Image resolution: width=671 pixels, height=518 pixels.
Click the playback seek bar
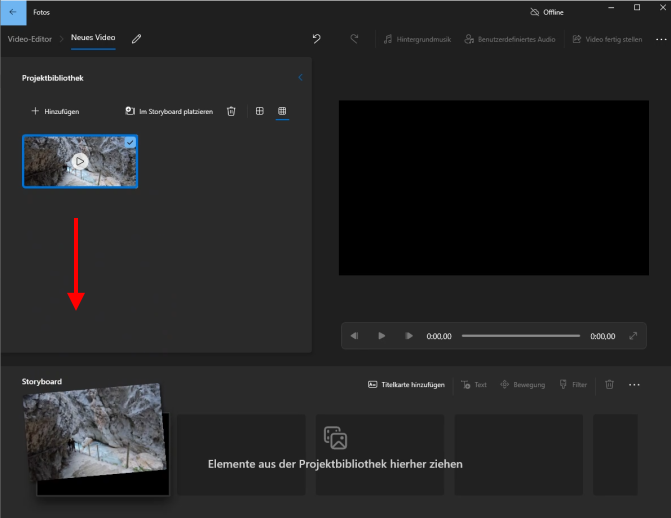(x=520, y=336)
